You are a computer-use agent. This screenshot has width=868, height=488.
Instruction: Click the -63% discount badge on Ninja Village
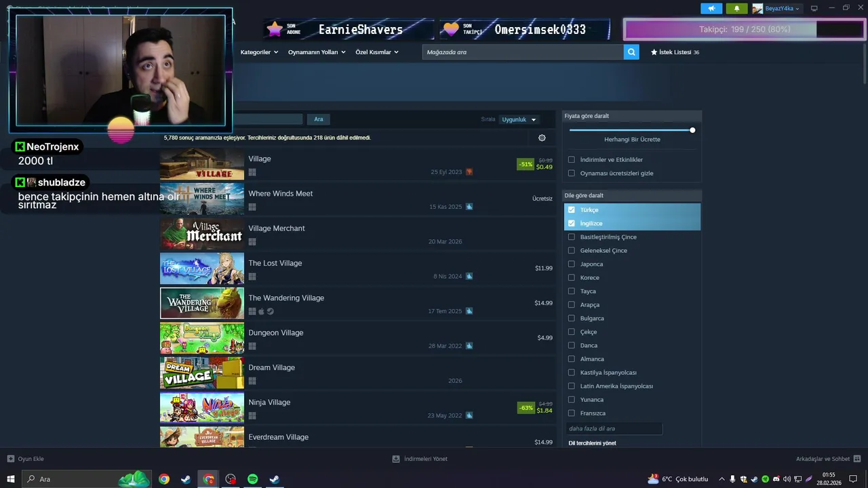pyautogui.click(x=526, y=408)
